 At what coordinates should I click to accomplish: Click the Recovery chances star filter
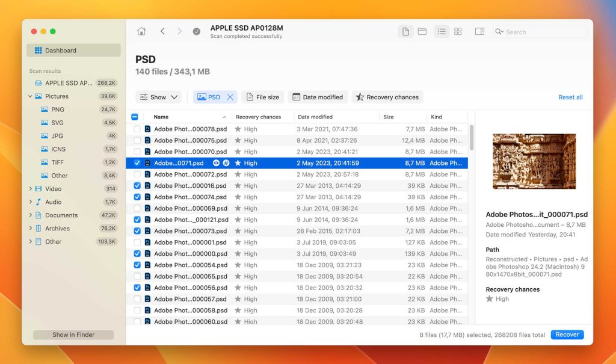[387, 97]
